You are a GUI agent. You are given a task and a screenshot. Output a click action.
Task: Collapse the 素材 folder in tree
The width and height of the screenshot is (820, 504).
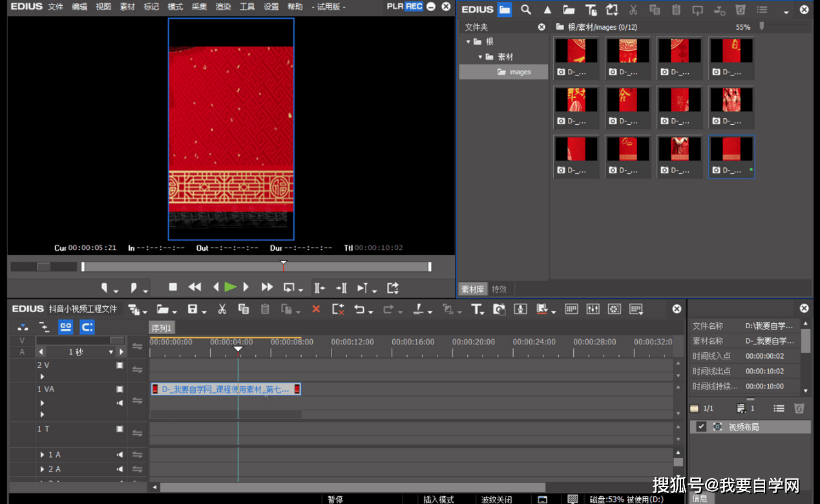[480, 57]
